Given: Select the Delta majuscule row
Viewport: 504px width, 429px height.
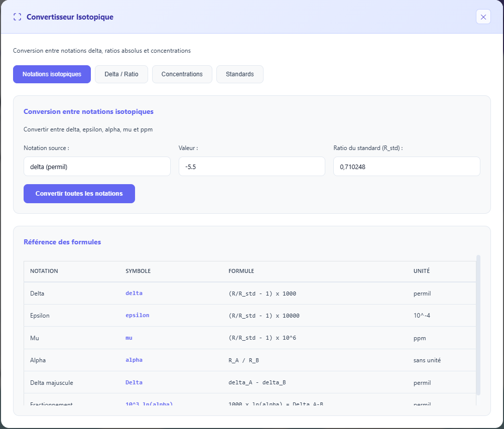Looking at the screenshot, I should (x=52, y=383).
